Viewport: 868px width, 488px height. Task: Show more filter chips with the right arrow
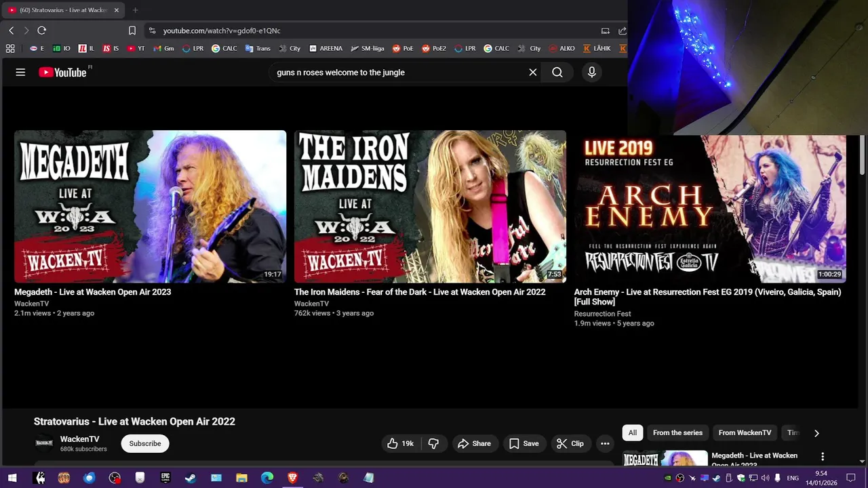(816, 432)
